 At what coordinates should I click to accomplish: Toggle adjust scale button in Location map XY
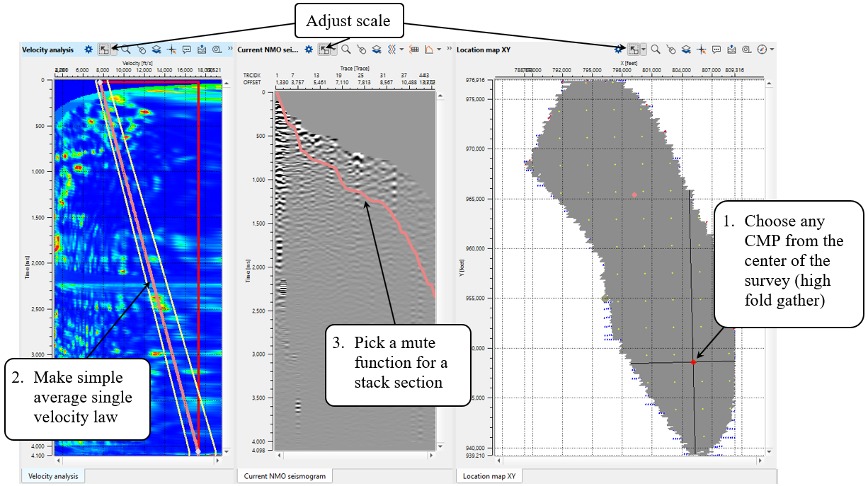pyautogui.click(x=634, y=50)
